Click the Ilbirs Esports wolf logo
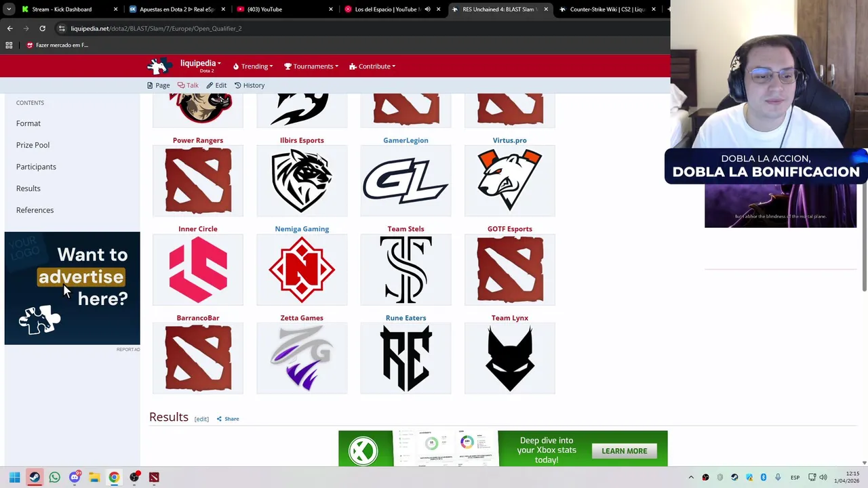Image resolution: width=868 pixels, height=488 pixels. 302,181
